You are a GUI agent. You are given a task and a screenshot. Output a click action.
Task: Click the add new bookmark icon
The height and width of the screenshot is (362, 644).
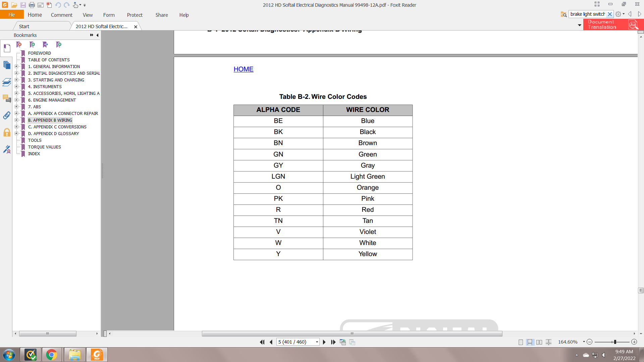click(32, 45)
